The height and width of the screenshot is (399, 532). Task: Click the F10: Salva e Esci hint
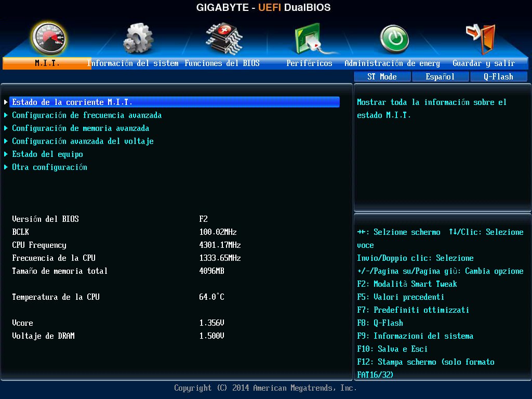click(x=392, y=349)
